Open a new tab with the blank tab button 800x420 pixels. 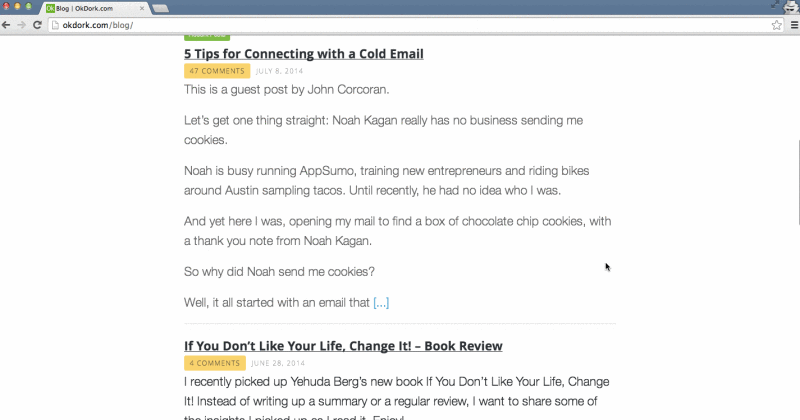[x=160, y=8]
